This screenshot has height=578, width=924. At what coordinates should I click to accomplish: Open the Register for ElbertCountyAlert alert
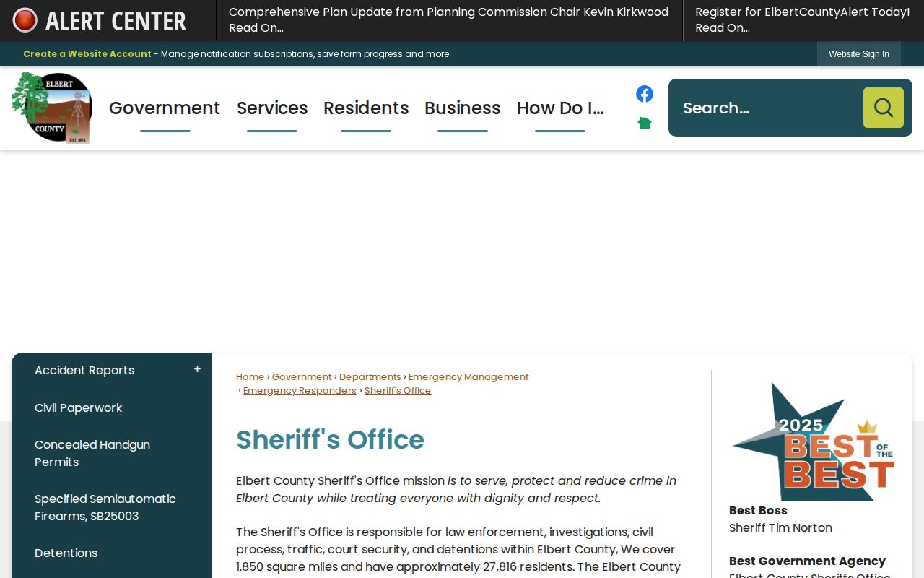803,20
